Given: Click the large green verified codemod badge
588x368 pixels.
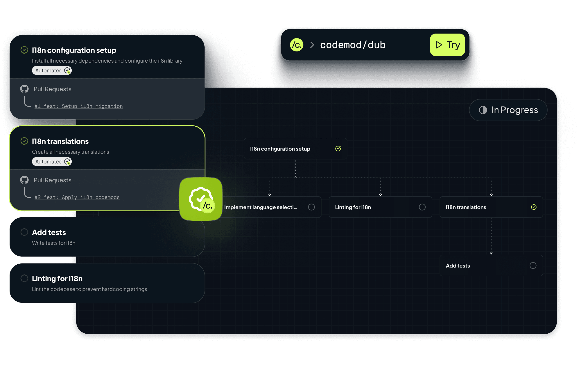Looking at the screenshot, I should (x=201, y=199).
